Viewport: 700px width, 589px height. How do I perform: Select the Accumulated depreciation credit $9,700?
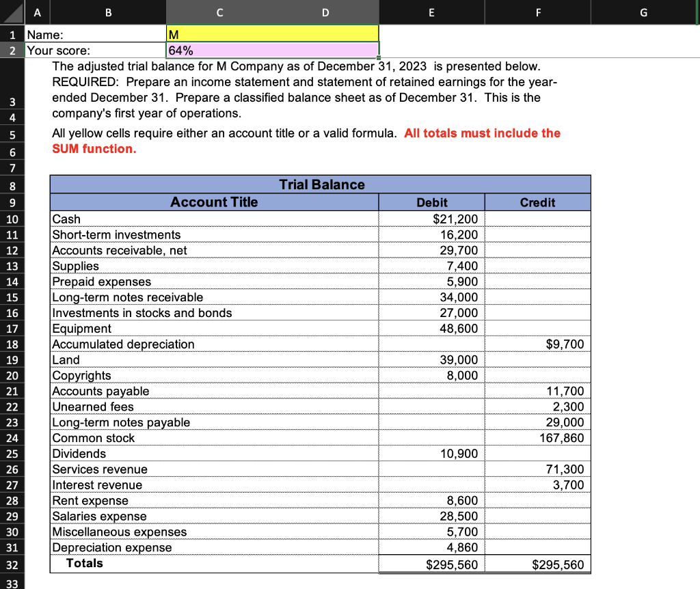tap(537, 344)
